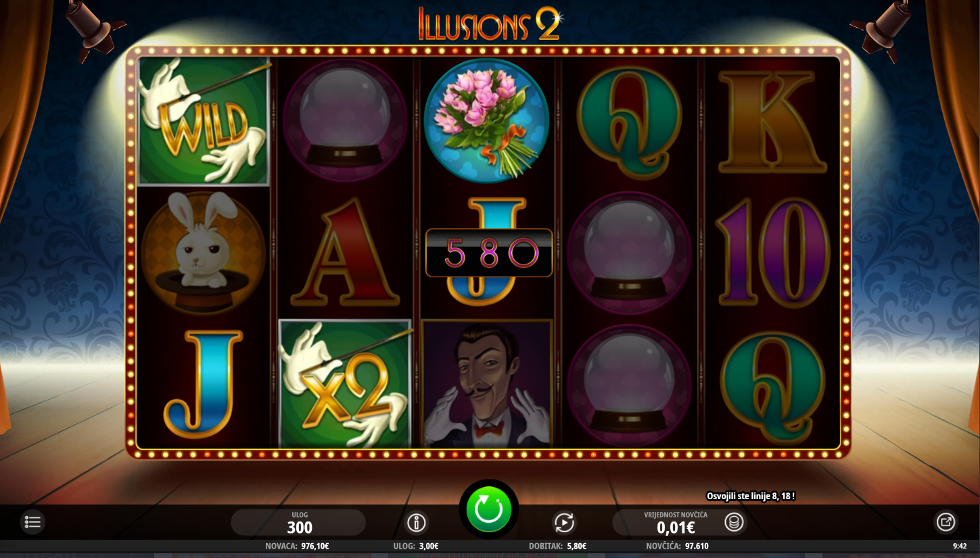The height and width of the screenshot is (558, 980).
Task: Select the pink flower bouquet symbol
Action: pos(487,120)
